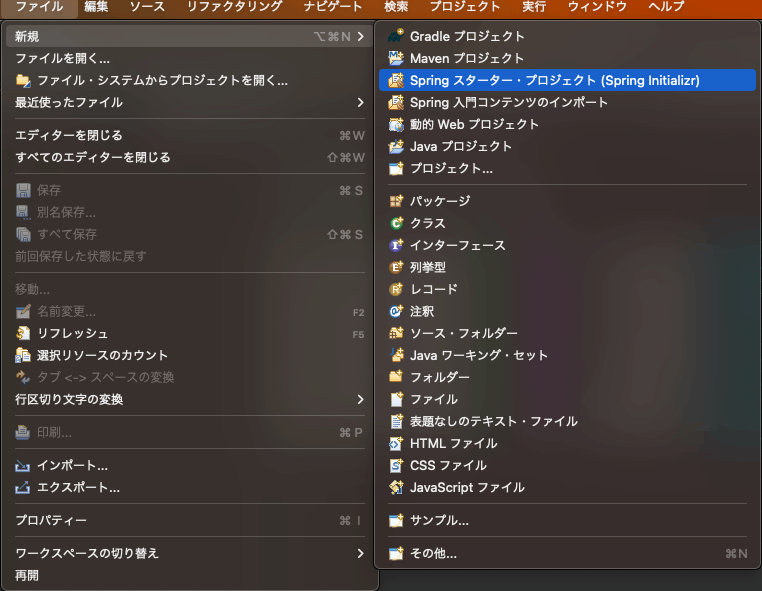
Task: Select the すべて保存 menu entry
Action: (190, 234)
